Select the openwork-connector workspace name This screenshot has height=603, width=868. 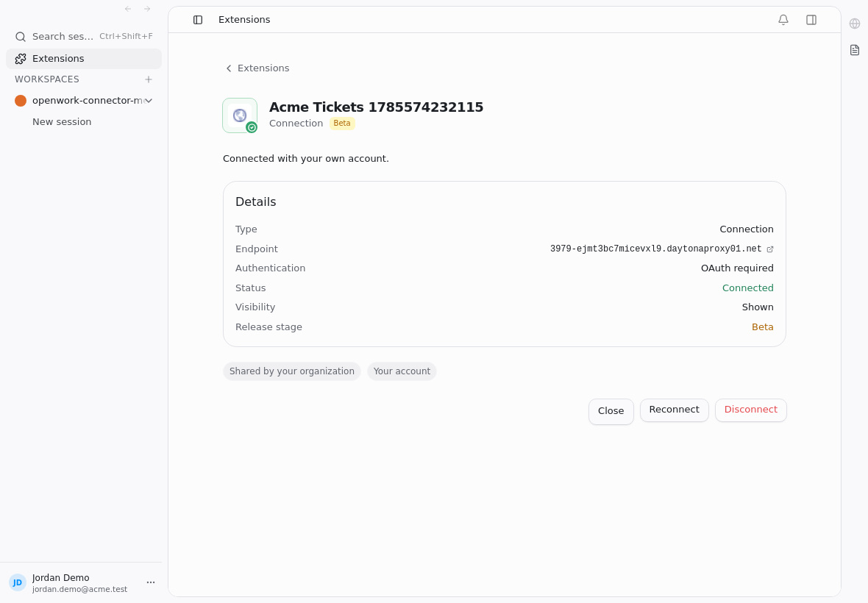click(x=88, y=101)
